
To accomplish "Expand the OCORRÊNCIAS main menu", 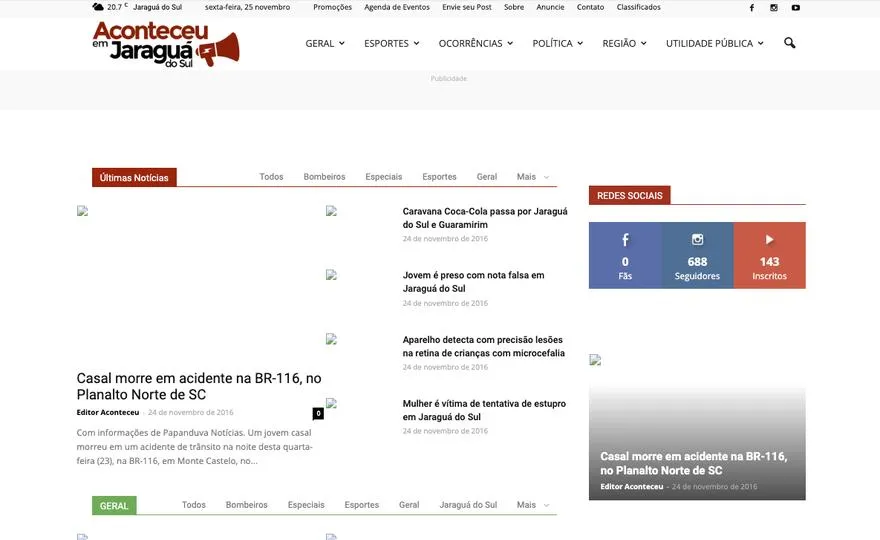I will (476, 43).
